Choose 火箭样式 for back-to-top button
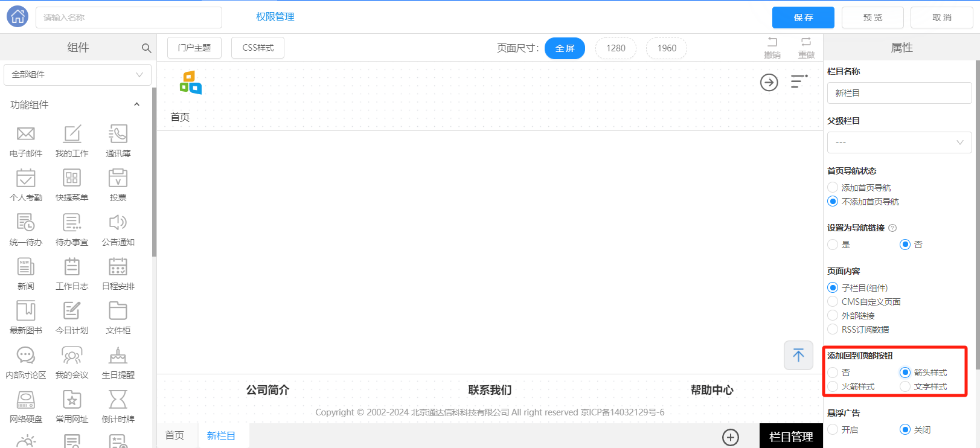The height and width of the screenshot is (448, 980). click(833, 386)
